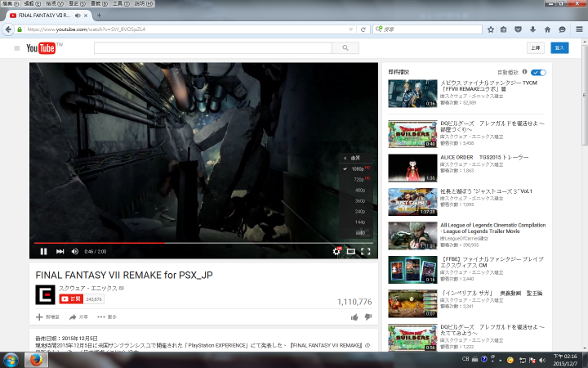Select 360p quality

[356, 201]
